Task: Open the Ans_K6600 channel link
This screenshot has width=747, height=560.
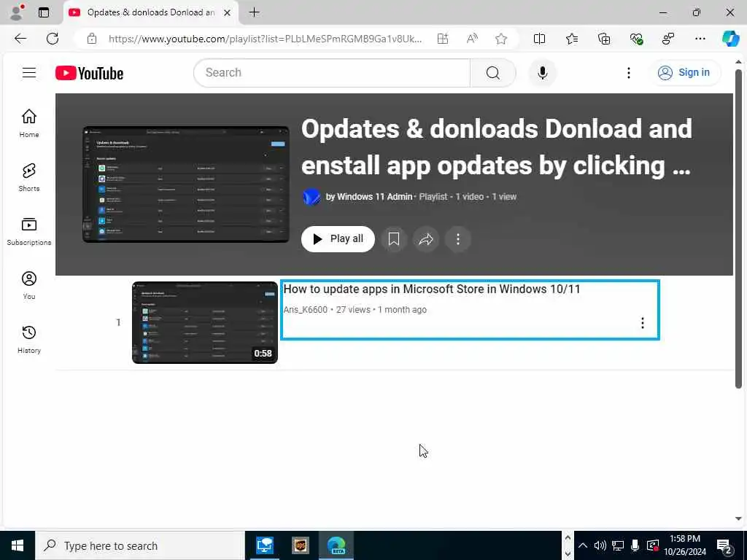Action: [306, 309]
